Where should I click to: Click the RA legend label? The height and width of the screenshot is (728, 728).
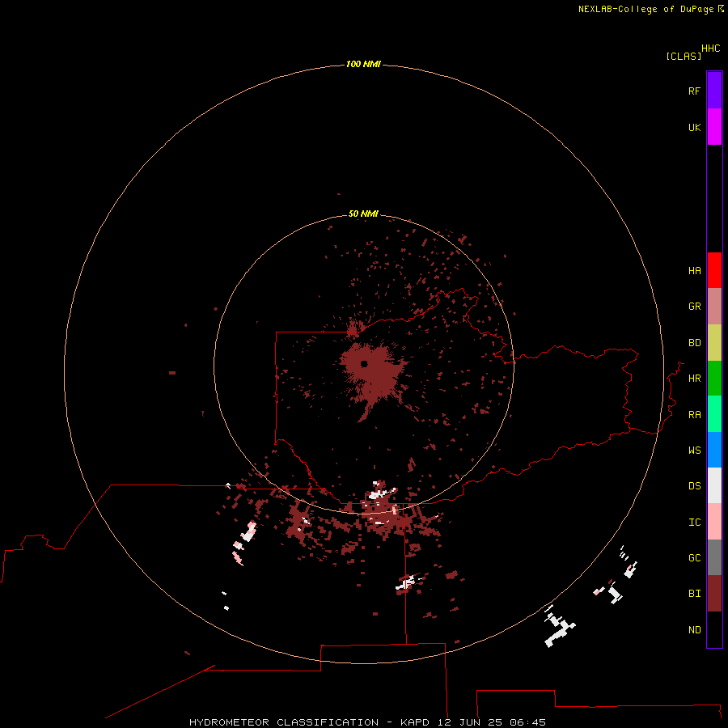(694, 415)
